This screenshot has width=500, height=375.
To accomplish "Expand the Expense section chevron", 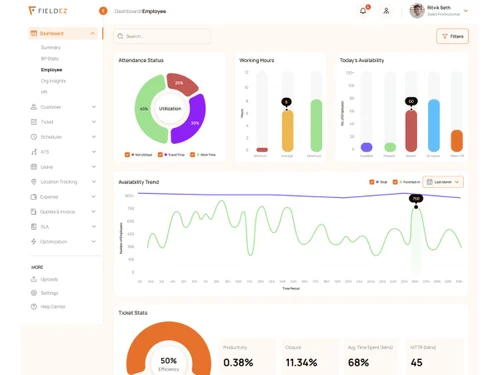I will coord(94,197).
